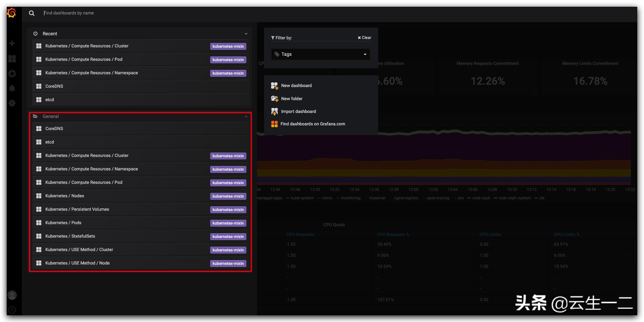This screenshot has width=644, height=322.
Task: Open the Create (plus) menu in sidebar
Action: 12,43
